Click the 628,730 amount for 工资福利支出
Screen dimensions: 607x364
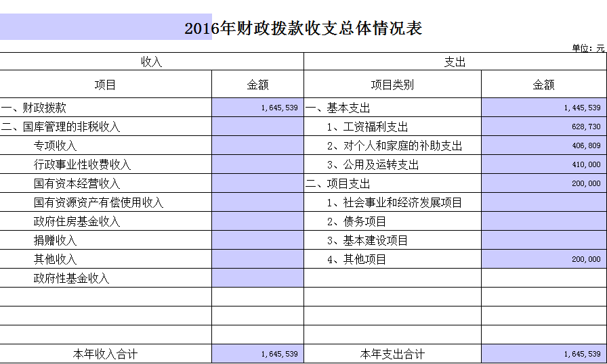pos(543,127)
